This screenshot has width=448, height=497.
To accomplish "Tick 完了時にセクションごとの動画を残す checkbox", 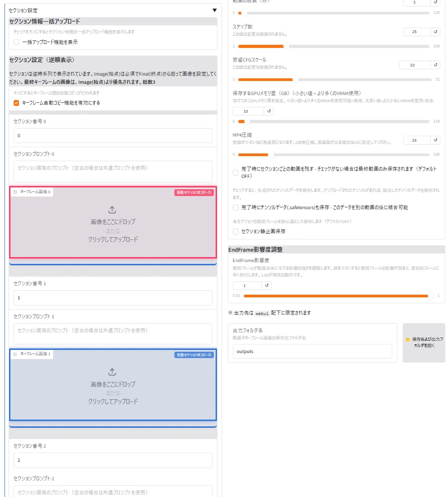I will [236, 172].
